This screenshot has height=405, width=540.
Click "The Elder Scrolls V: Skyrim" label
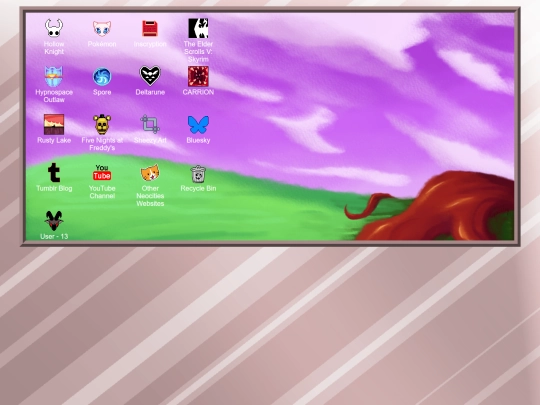(x=198, y=52)
